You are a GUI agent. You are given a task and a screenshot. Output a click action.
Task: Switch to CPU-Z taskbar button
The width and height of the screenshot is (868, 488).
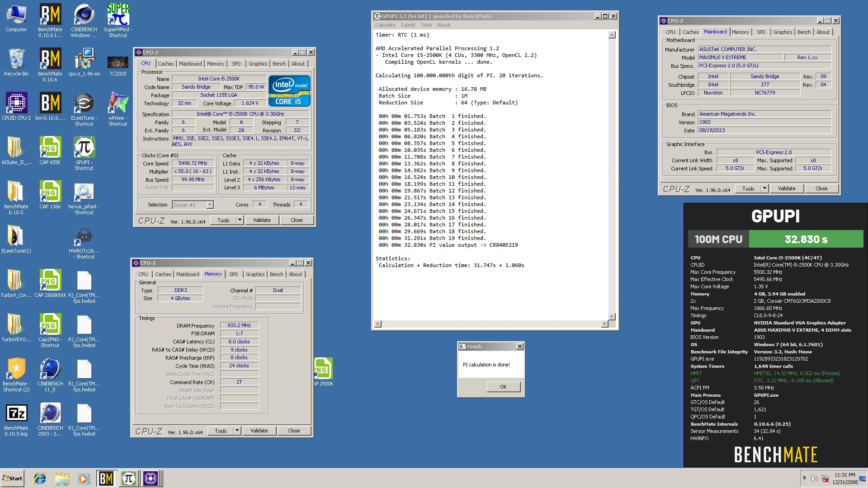tap(151, 479)
